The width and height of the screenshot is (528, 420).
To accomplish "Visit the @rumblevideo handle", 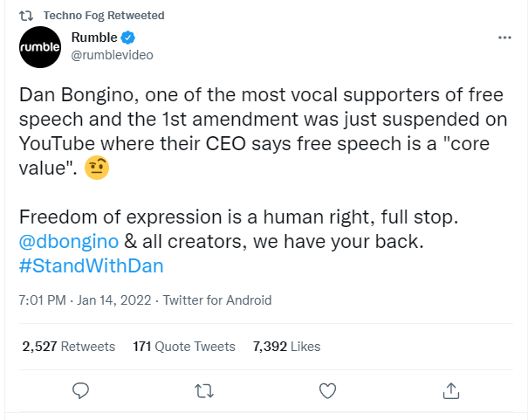I will [112, 55].
